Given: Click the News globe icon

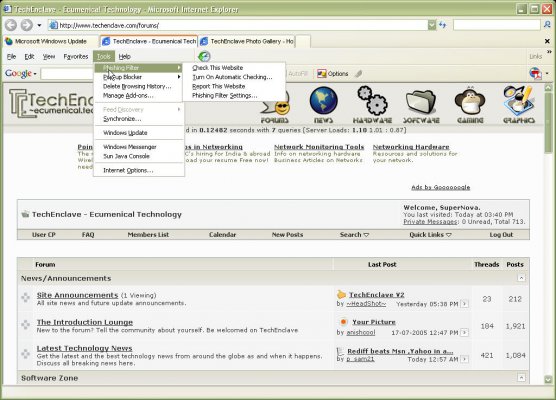Looking at the screenshot, I should click(x=323, y=105).
